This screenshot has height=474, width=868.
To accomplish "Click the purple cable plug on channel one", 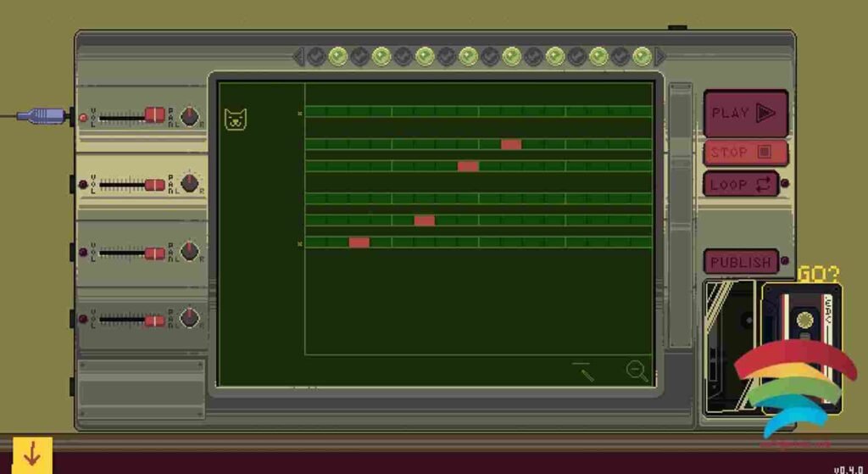I will pos(43,115).
